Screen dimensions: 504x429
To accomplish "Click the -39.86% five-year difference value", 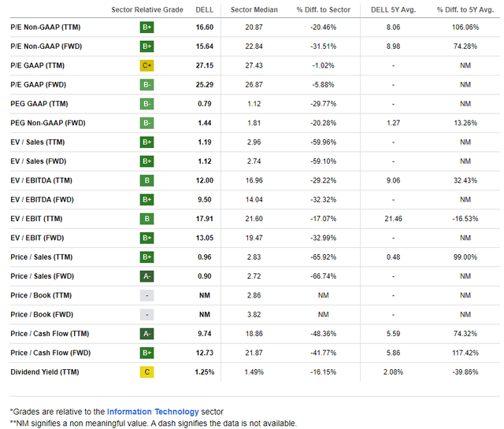I will (x=465, y=372).
